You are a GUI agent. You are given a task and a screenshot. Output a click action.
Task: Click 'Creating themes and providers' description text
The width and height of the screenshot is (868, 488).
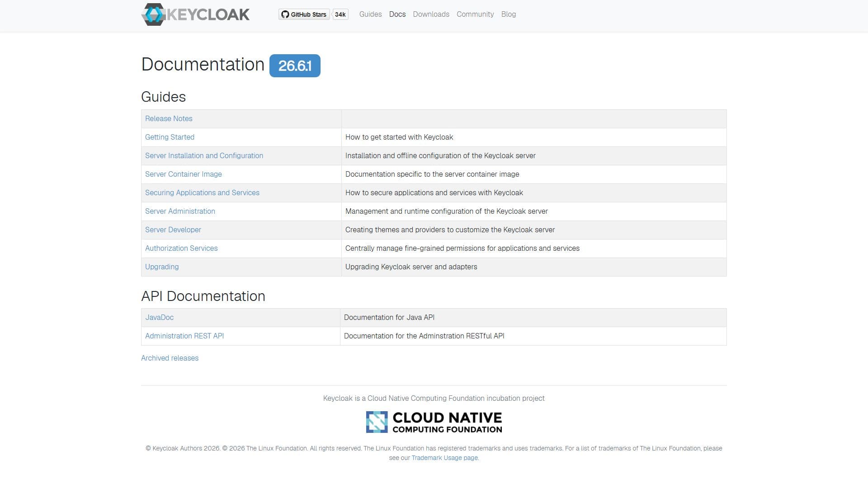(x=450, y=230)
